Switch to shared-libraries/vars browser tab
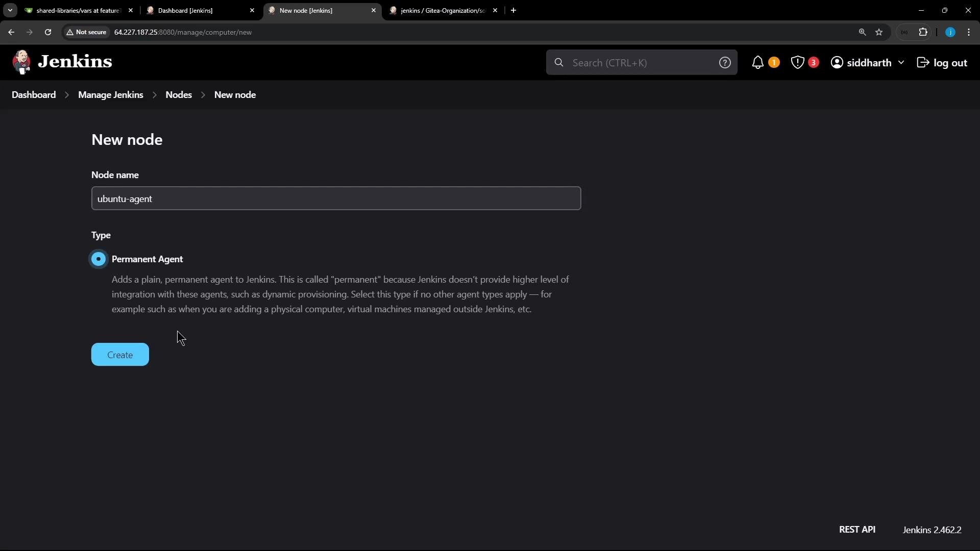This screenshot has width=980, height=551. click(x=78, y=10)
